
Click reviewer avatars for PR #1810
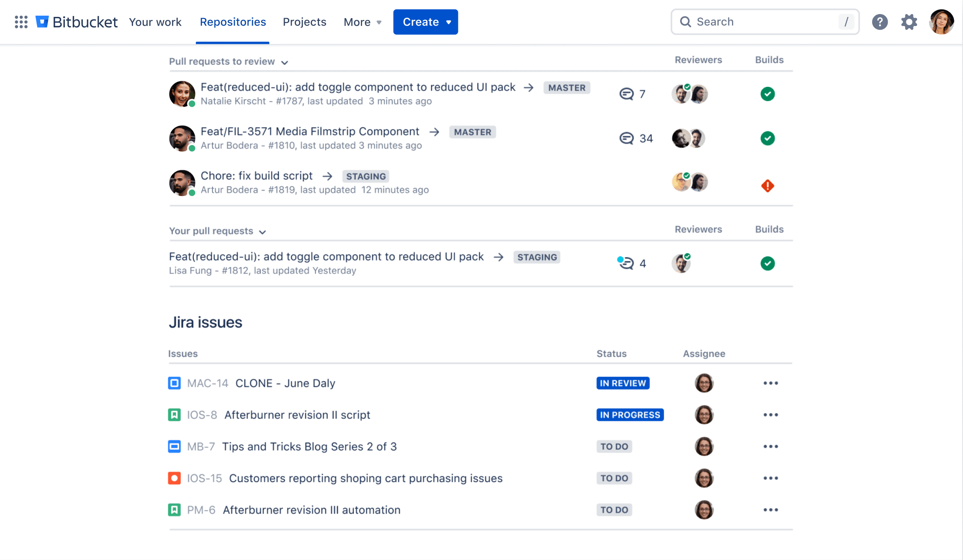[689, 138]
